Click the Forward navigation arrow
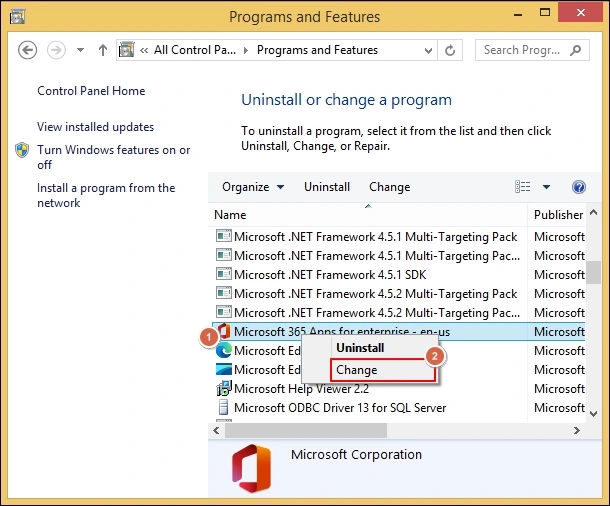The height and width of the screenshot is (506, 610). point(56,50)
